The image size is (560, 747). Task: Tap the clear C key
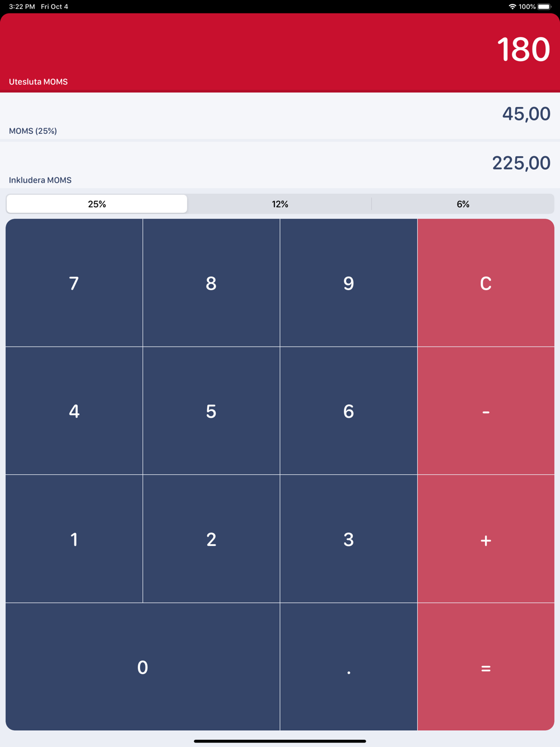pos(486,283)
